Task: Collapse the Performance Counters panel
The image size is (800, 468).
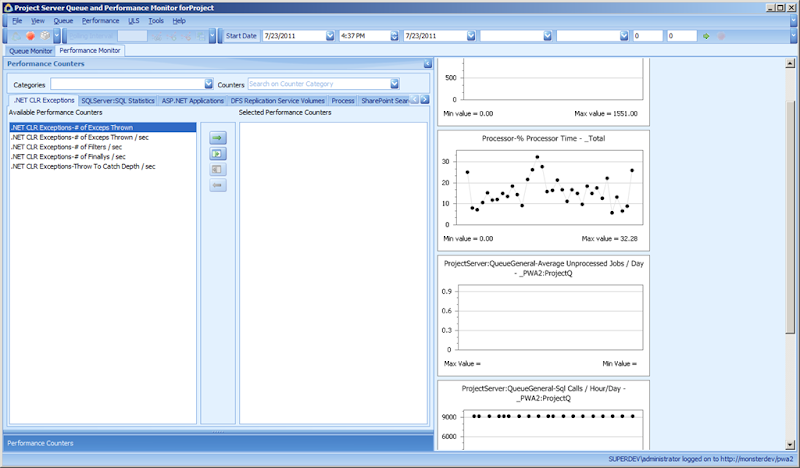Action: 427,64
